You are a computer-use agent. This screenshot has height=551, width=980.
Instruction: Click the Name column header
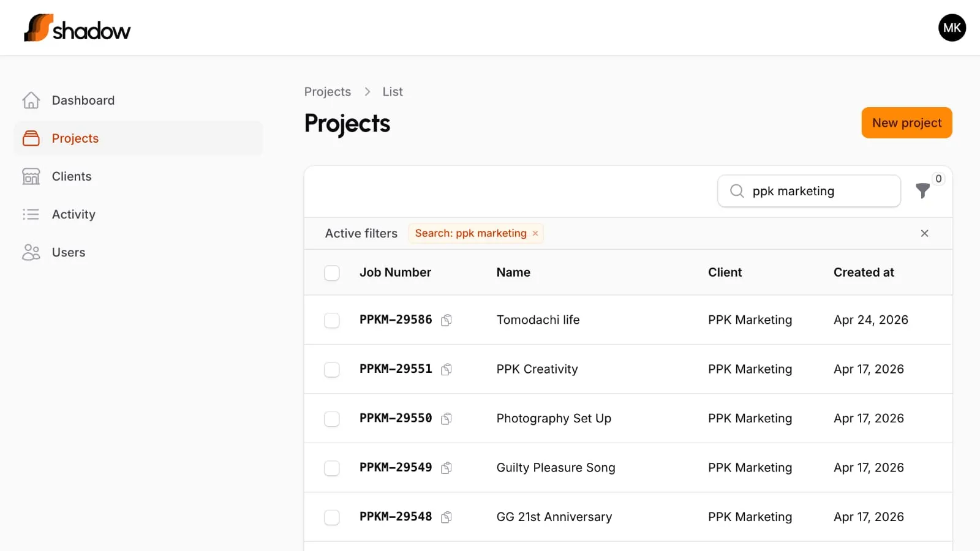coord(513,272)
